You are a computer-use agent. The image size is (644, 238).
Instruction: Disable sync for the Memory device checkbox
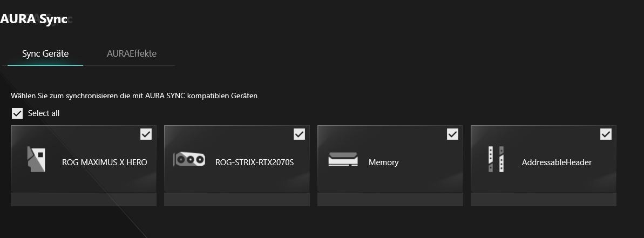point(452,134)
